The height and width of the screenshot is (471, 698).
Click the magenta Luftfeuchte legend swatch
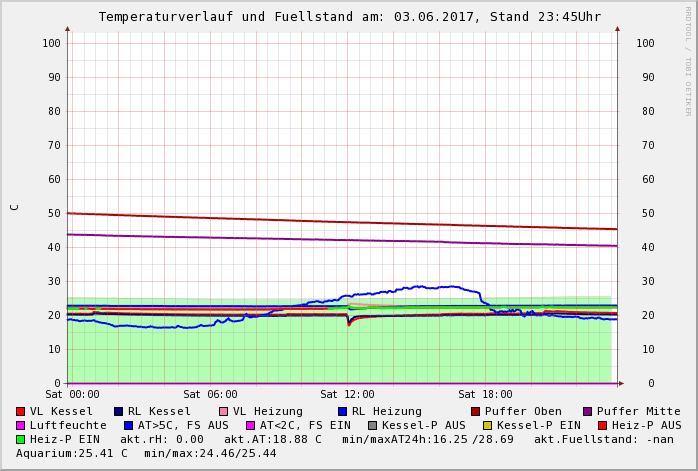point(21,425)
